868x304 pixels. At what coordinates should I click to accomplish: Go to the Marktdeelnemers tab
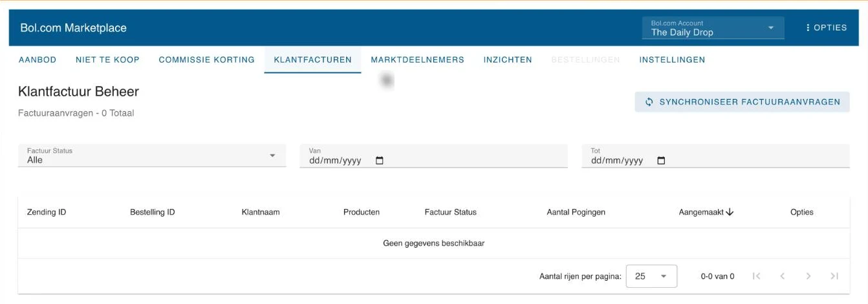point(418,60)
